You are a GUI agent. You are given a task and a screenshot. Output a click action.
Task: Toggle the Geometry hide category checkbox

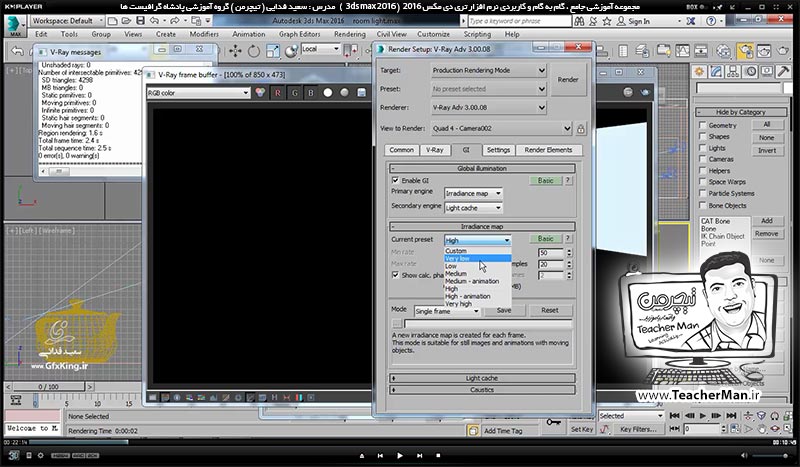coord(703,125)
